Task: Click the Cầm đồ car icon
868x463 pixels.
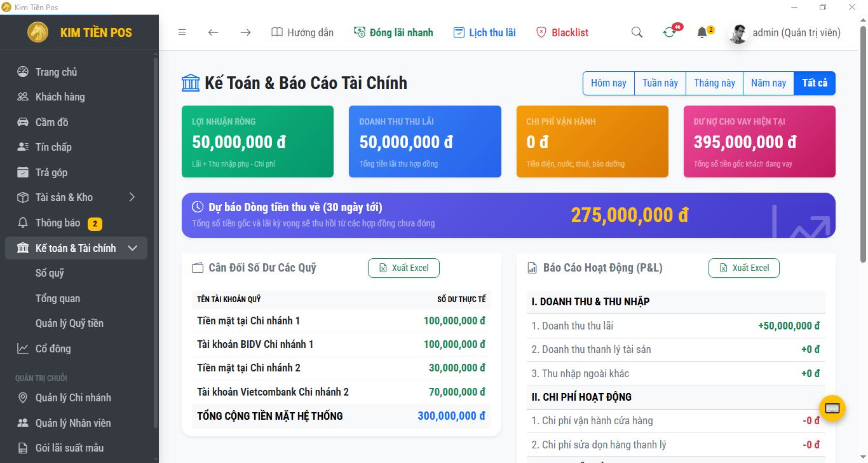Action: pos(23,122)
